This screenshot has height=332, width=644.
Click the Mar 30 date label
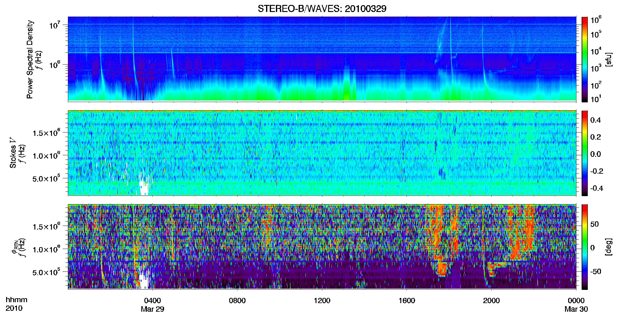point(576,309)
